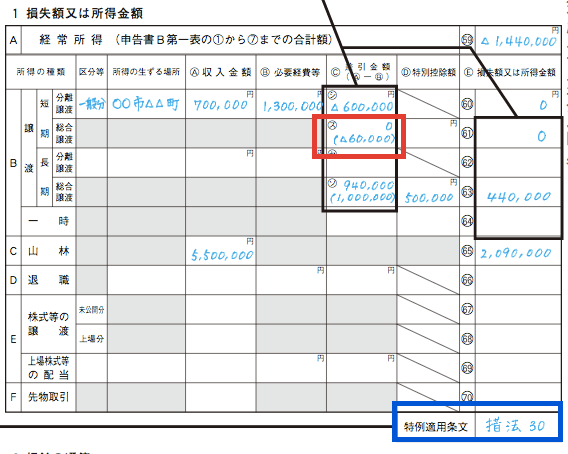Click 山林 income 5,500,000

(x=222, y=255)
